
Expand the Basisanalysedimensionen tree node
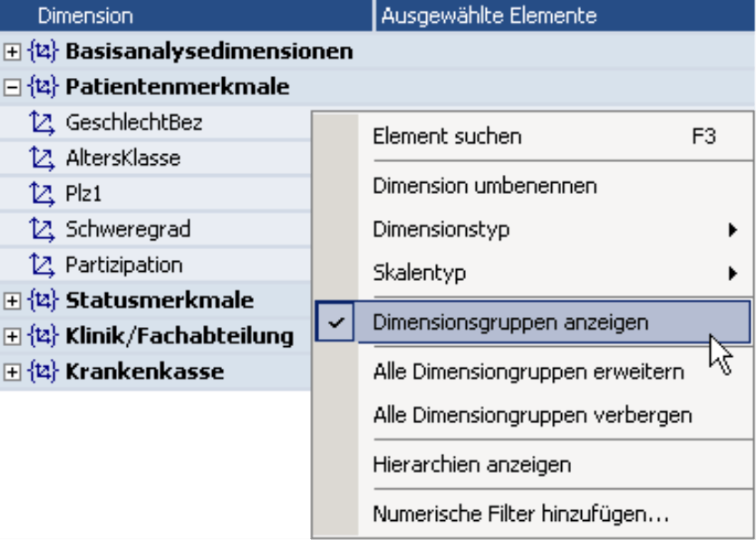coord(12,52)
